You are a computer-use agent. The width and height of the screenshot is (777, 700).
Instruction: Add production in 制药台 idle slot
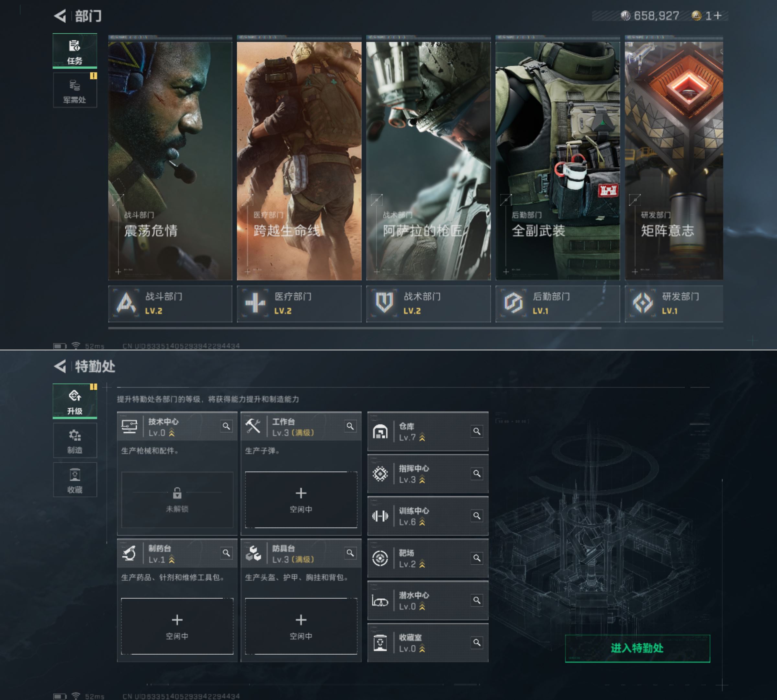coord(177,626)
